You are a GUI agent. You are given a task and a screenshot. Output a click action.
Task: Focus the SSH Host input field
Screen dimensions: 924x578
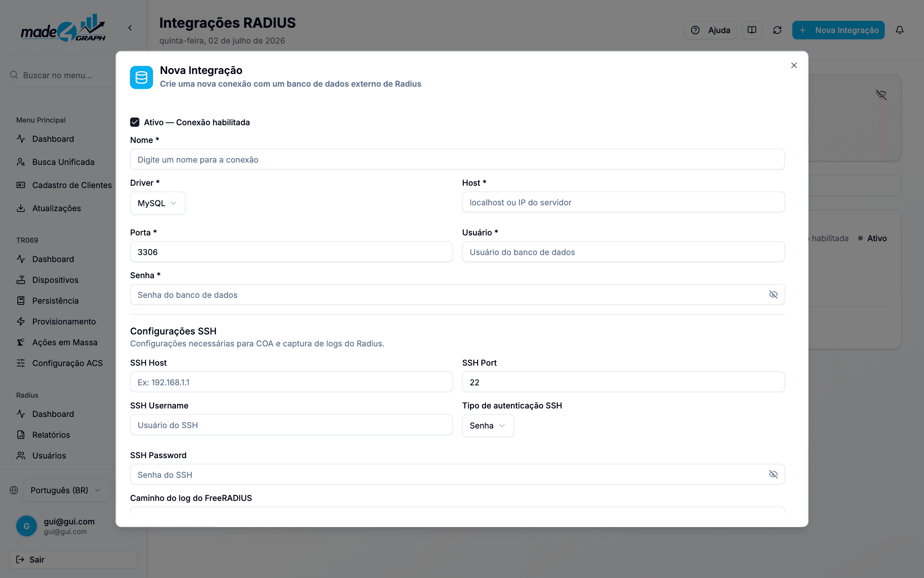(x=291, y=382)
